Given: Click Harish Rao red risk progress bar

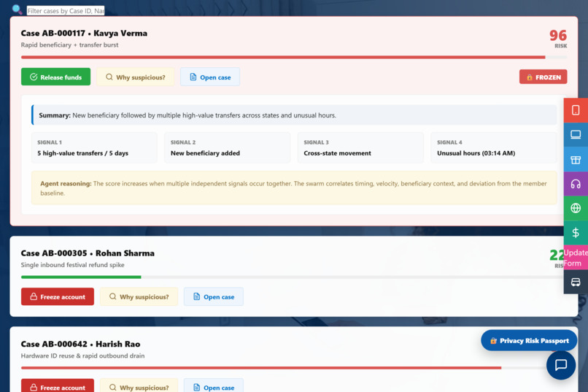Looking at the screenshot, I should pos(261,368).
